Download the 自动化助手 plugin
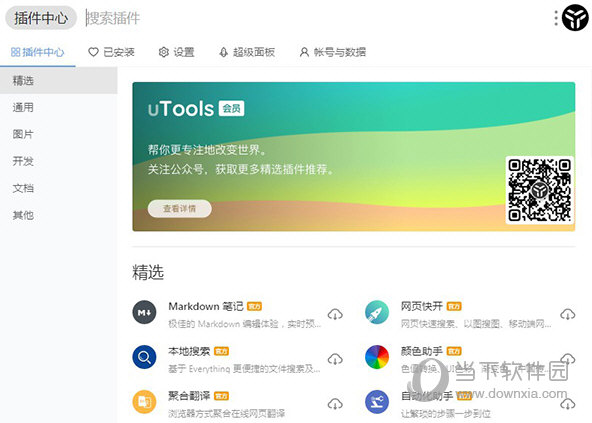The image size is (592, 423). (x=567, y=404)
